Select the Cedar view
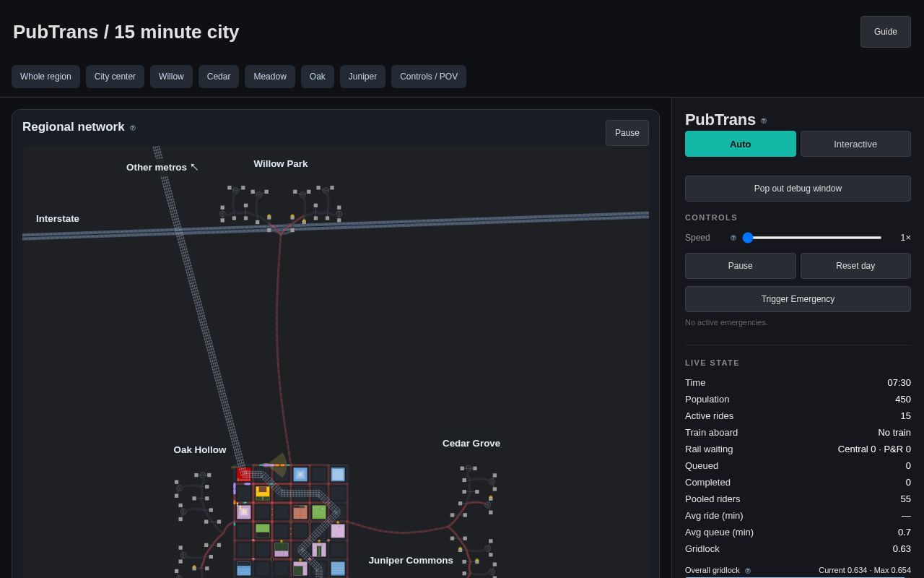924x578 pixels. [219, 77]
